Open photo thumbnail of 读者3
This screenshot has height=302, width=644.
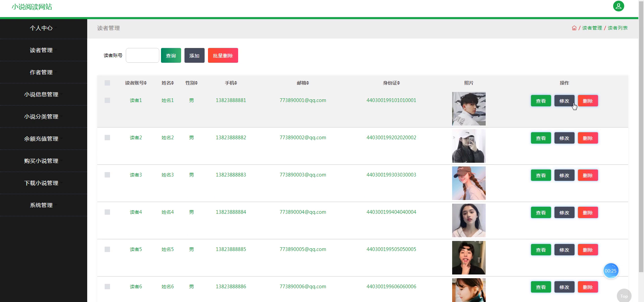click(x=469, y=183)
